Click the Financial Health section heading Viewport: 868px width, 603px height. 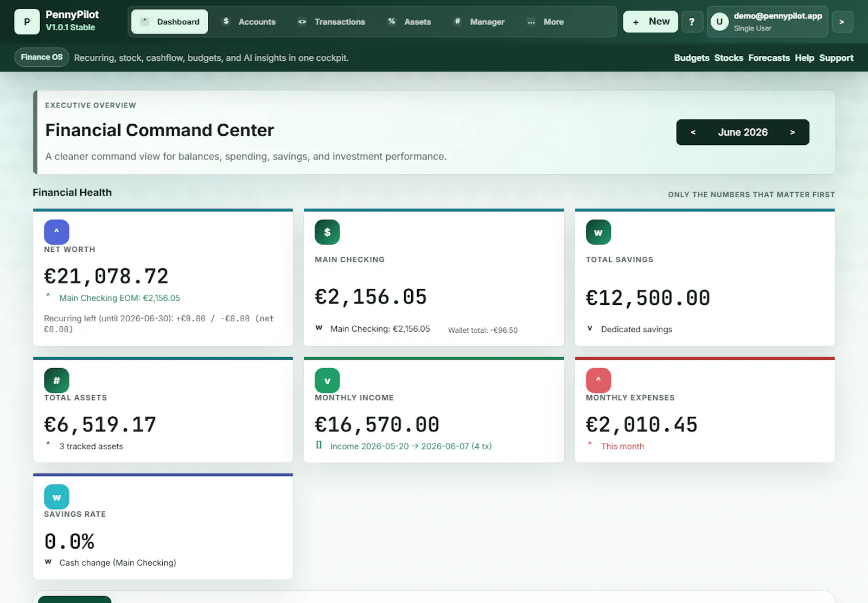pos(72,192)
